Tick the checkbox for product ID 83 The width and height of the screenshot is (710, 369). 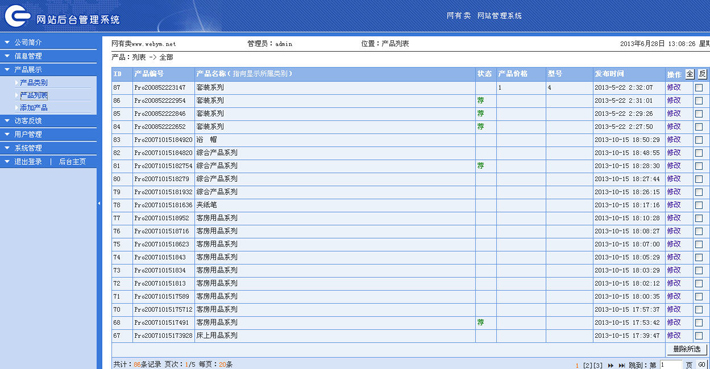click(699, 140)
